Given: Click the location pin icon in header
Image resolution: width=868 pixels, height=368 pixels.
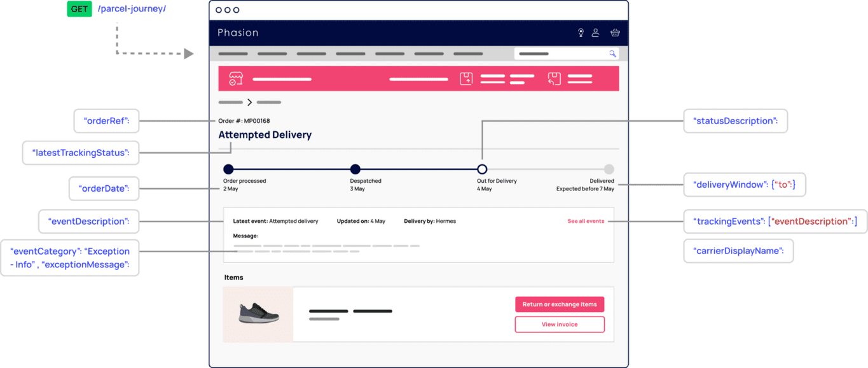Looking at the screenshot, I should 581,32.
